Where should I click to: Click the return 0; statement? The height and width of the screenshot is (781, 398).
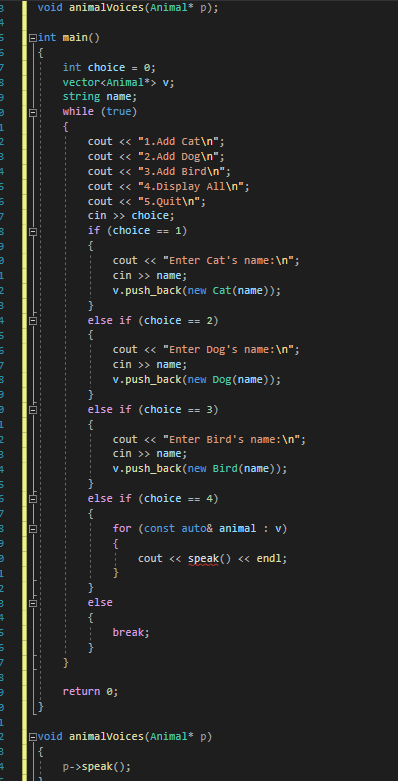pos(91,692)
